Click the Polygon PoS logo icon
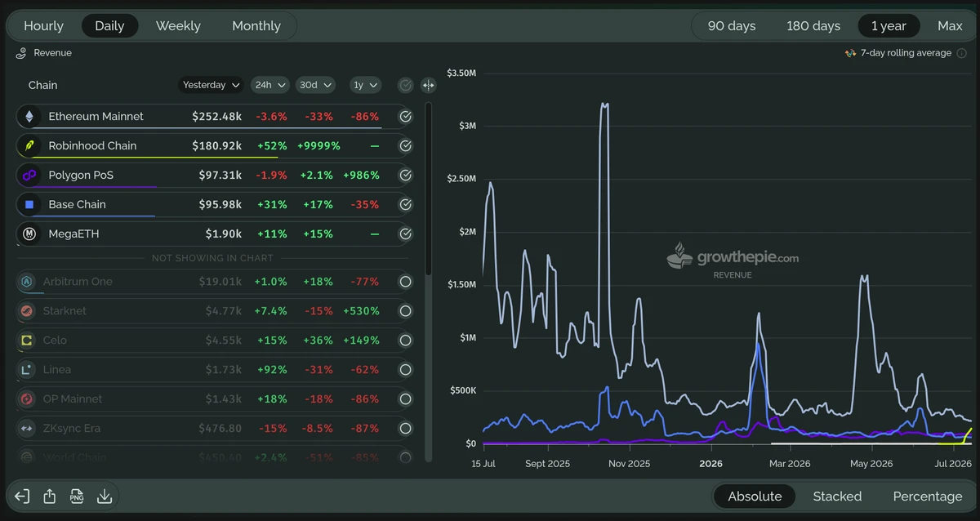Viewport: 980px width, 521px height. point(29,176)
